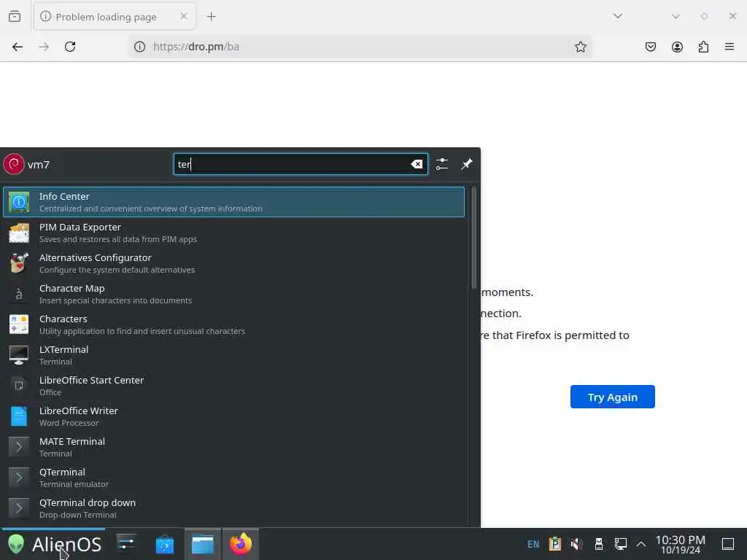This screenshot has width=747, height=560.
Task: Launch QTerminal terminal emulator
Action: point(233,478)
